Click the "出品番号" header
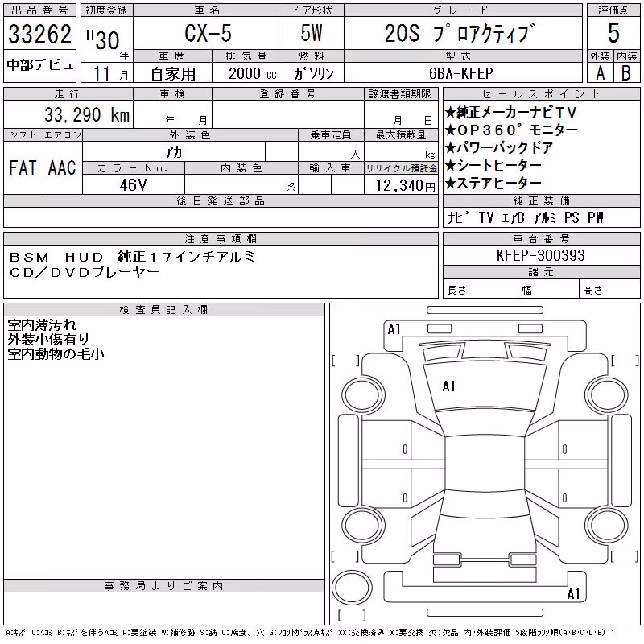Viewport: 644px width, 644px height. coord(39,10)
